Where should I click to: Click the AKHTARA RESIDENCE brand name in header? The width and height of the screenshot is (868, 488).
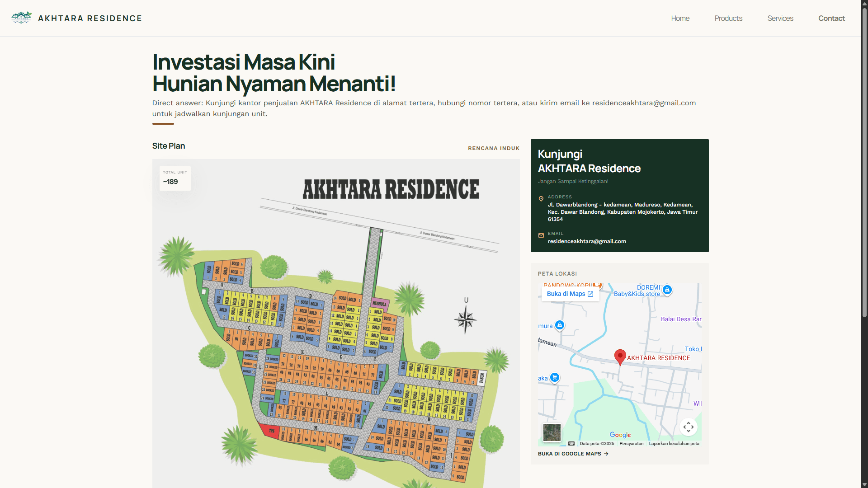click(90, 19)
